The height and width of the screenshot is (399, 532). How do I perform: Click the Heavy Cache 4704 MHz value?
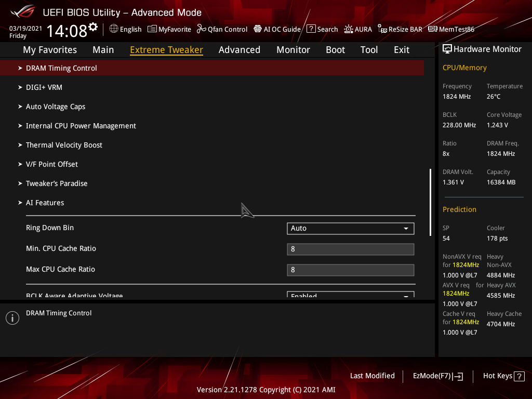(x=501, y=324)
